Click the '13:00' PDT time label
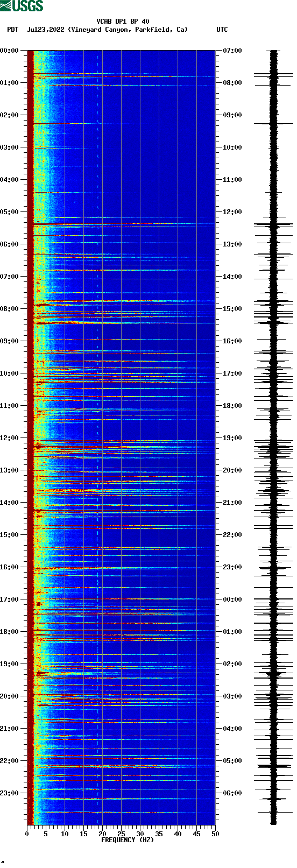 coord(10,470)
